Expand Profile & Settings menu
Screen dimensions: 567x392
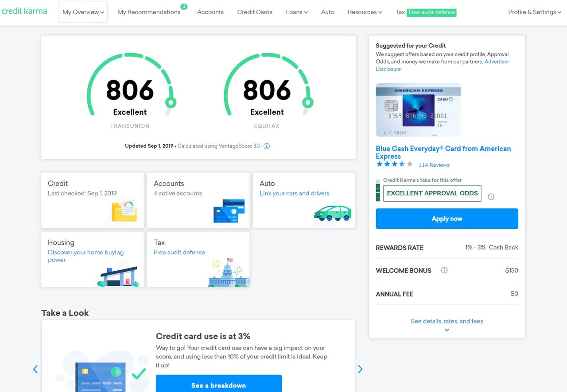click(x=535, y=12)
